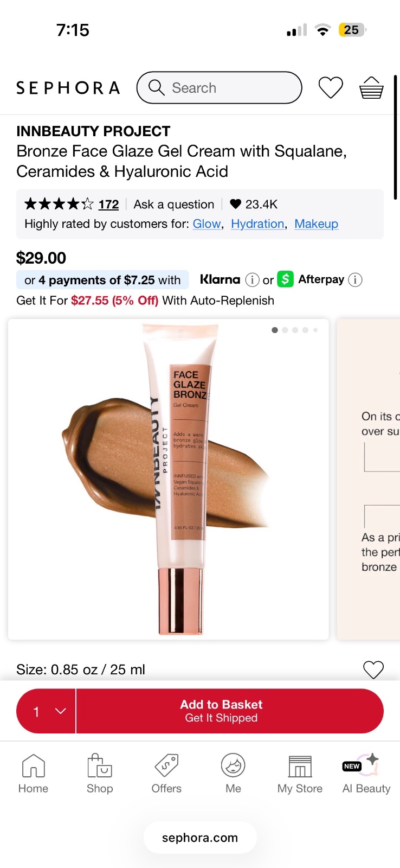400x868 pixels.
Task: Select the second image carousel dot
Action: coord(285,330)
